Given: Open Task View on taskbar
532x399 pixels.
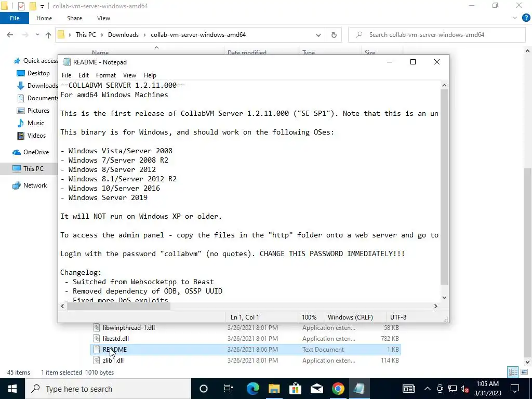Looking at the screenshot, I should 229,389.
